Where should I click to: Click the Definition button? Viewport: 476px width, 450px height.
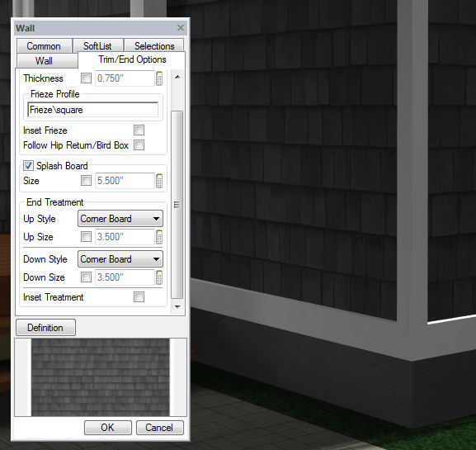[45, 328]
